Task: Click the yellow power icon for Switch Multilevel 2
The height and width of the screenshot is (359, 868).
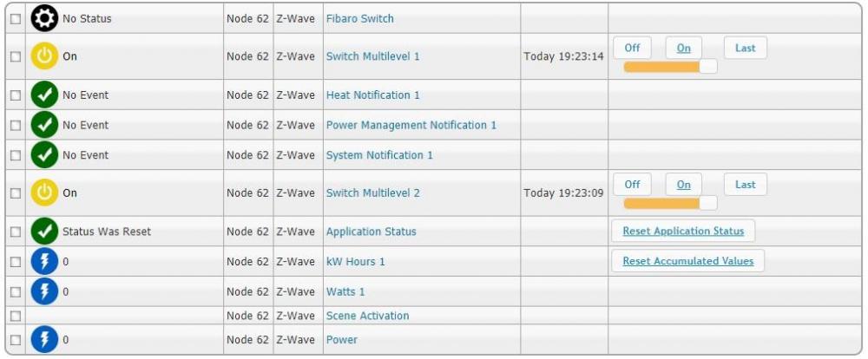Action: pyautogui.click(x=44, y=193)
